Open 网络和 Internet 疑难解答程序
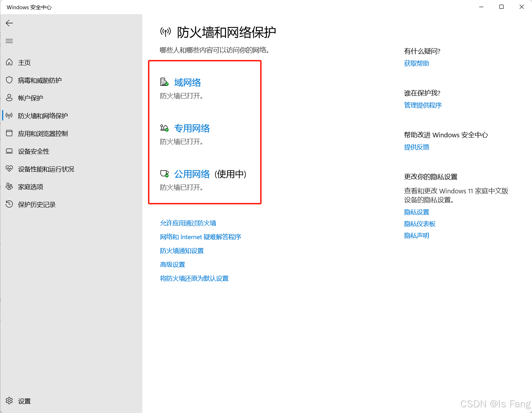This screenshot has width=532, height=413. (x=201, y=237)
